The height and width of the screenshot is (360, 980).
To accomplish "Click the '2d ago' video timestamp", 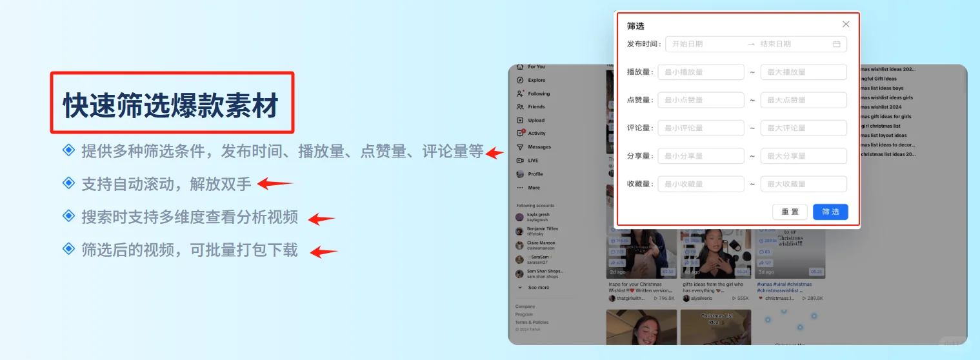I will pos(617,272).
